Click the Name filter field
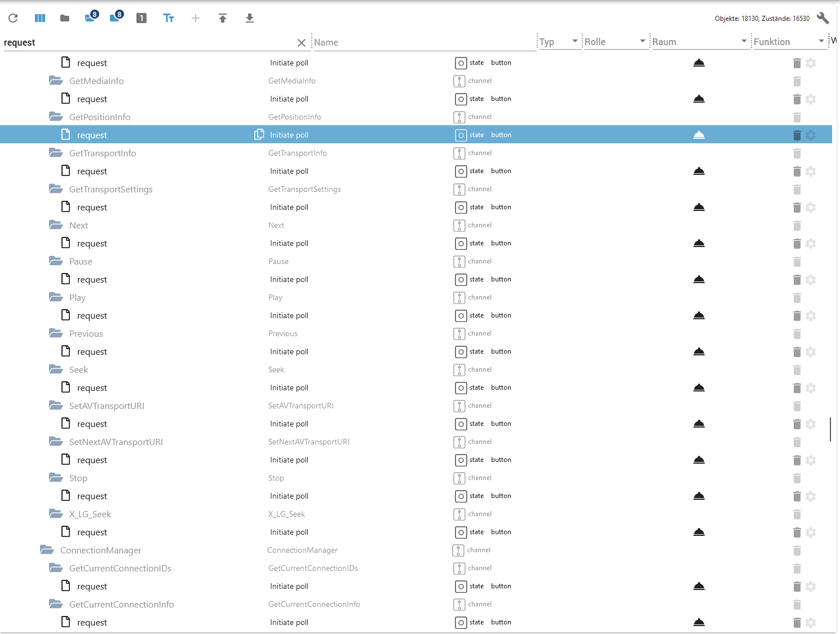 [x=425, y=42]
